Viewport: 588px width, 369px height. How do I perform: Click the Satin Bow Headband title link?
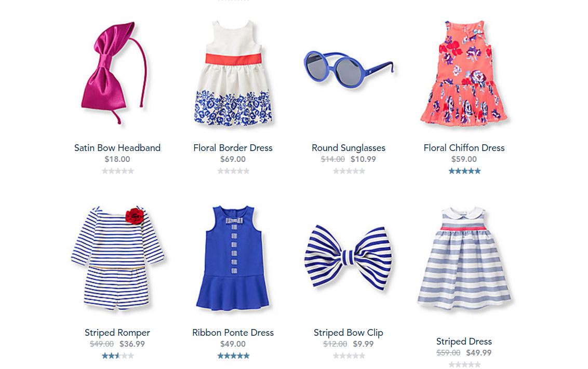click(117, 147)
